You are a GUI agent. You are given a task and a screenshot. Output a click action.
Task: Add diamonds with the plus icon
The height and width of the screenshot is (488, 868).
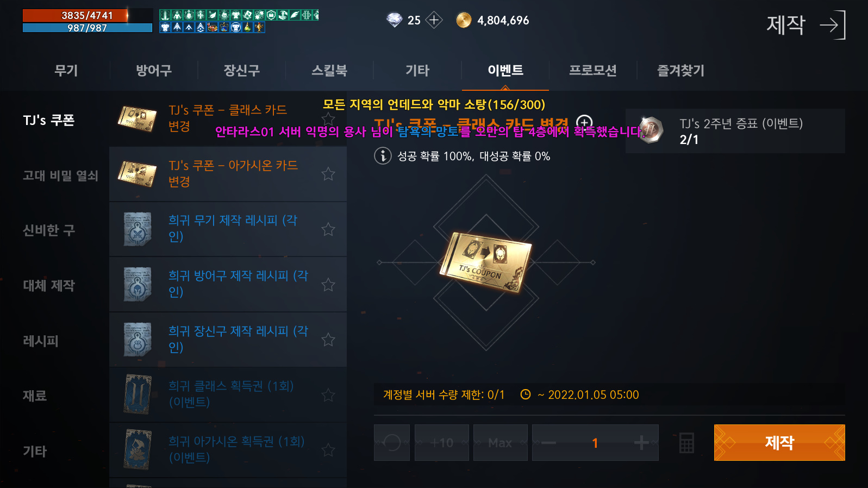point(434,20)
